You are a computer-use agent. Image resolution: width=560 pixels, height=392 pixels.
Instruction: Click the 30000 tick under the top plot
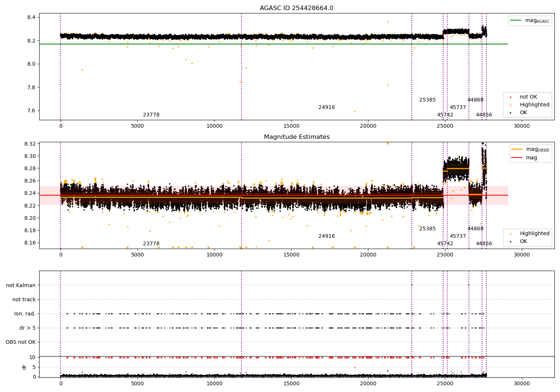click(x=522, y=126)
